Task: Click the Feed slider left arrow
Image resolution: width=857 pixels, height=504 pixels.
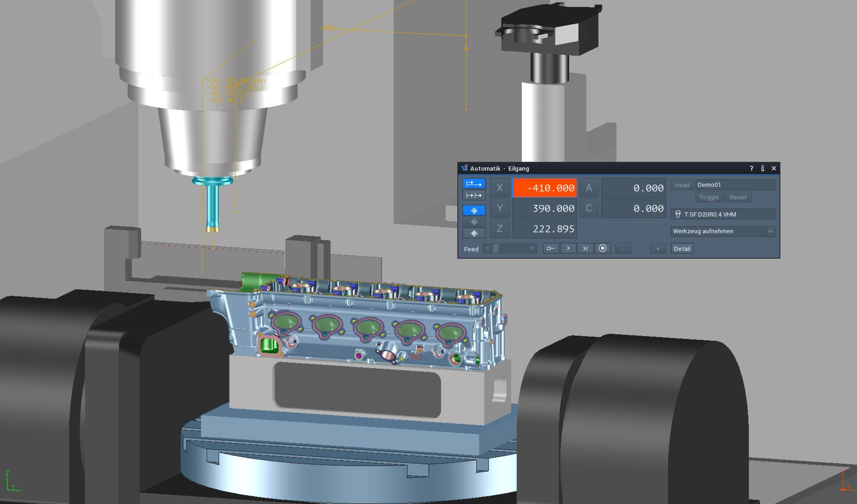Action: [488, 248]
